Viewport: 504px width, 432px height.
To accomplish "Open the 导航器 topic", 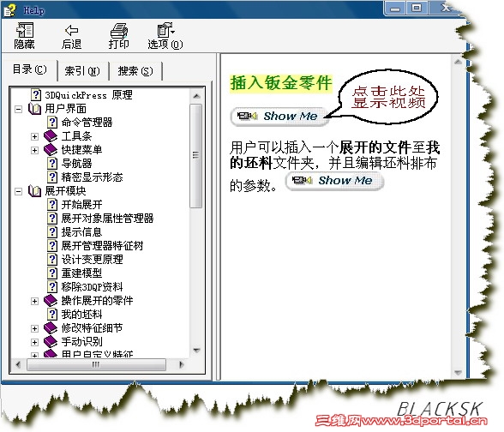I will click(76, 163).
